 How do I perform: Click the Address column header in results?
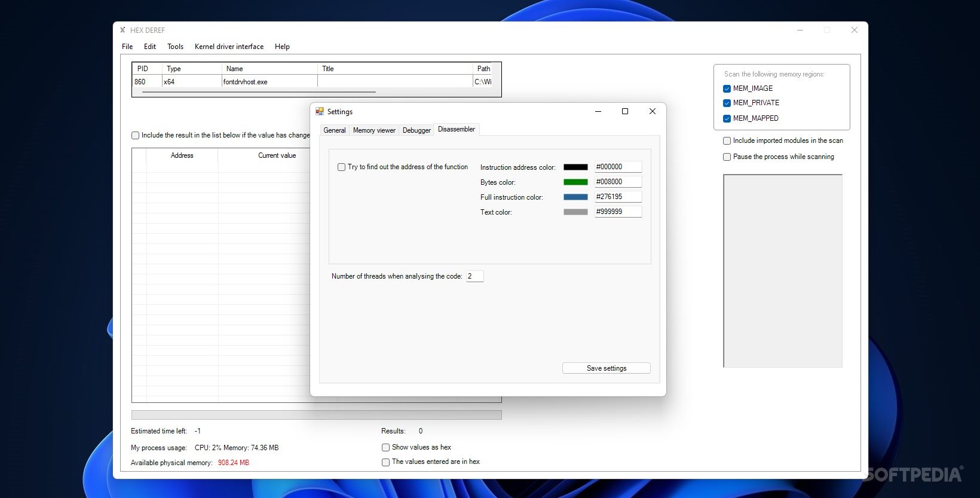point(182,155)
